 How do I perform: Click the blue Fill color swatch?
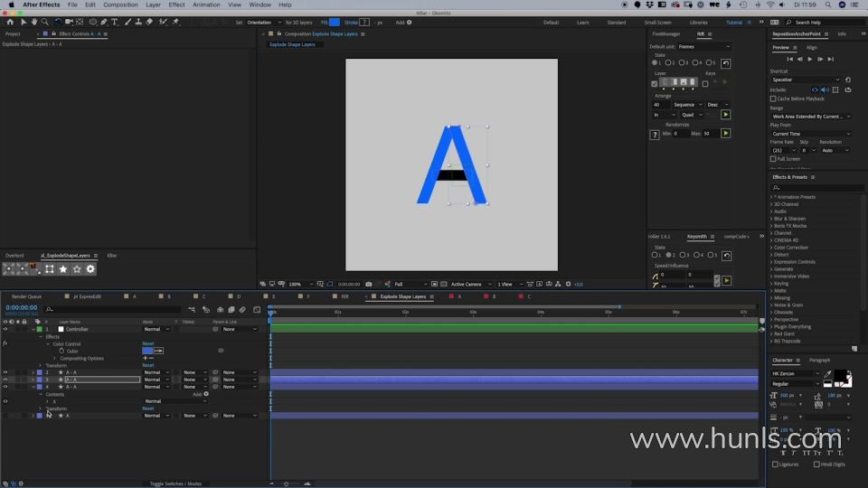coord(335,22)
